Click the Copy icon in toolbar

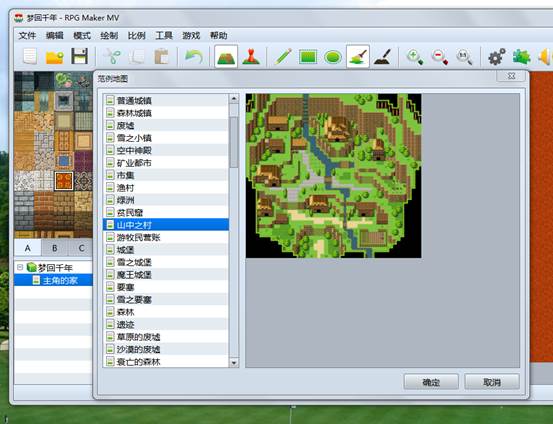137,56
